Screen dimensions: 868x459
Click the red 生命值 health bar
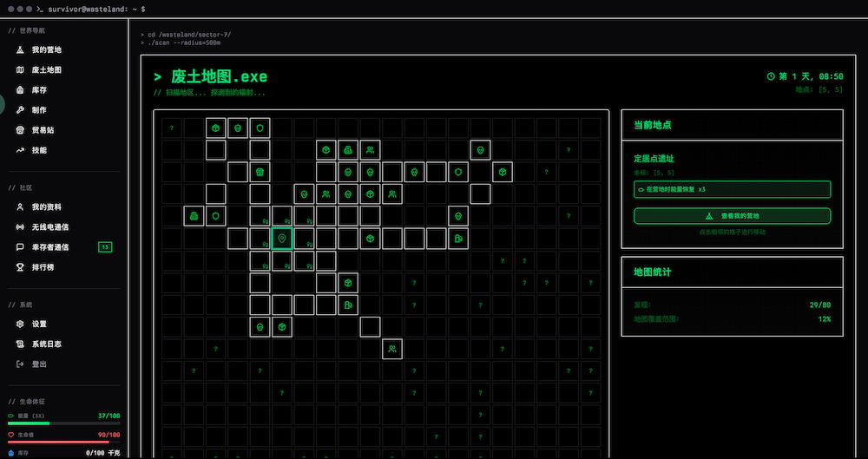pos(63,442)
